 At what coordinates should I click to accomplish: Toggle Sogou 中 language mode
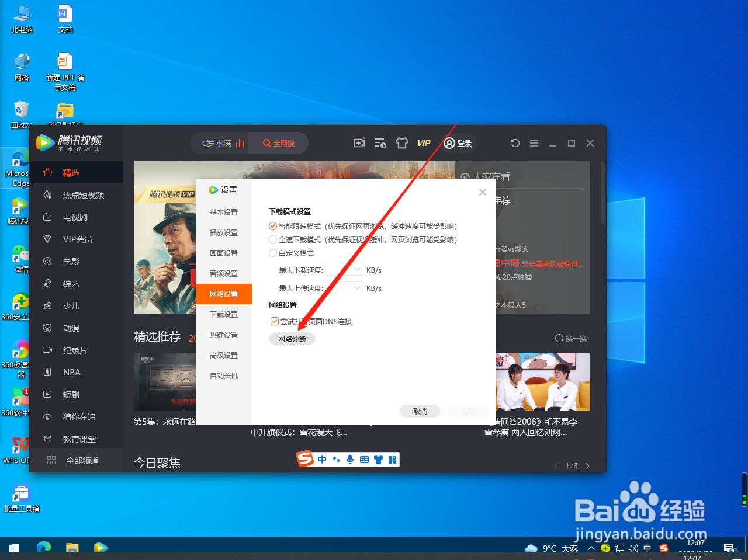322,460
